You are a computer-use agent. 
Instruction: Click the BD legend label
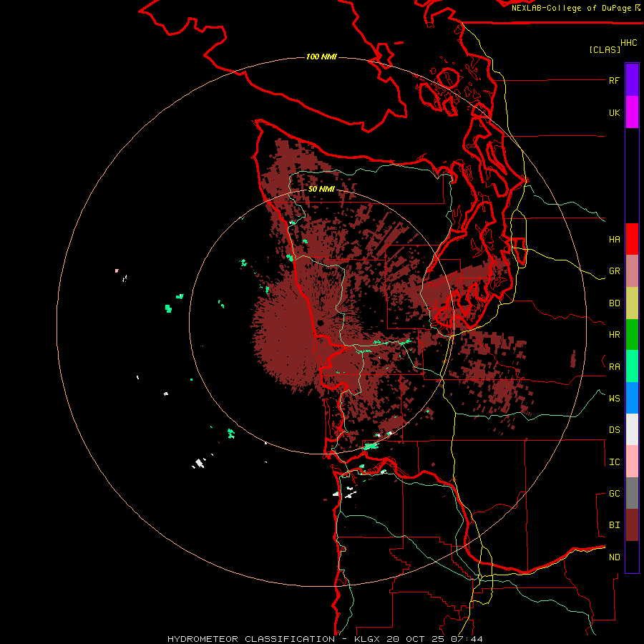[x=614, y=303]
